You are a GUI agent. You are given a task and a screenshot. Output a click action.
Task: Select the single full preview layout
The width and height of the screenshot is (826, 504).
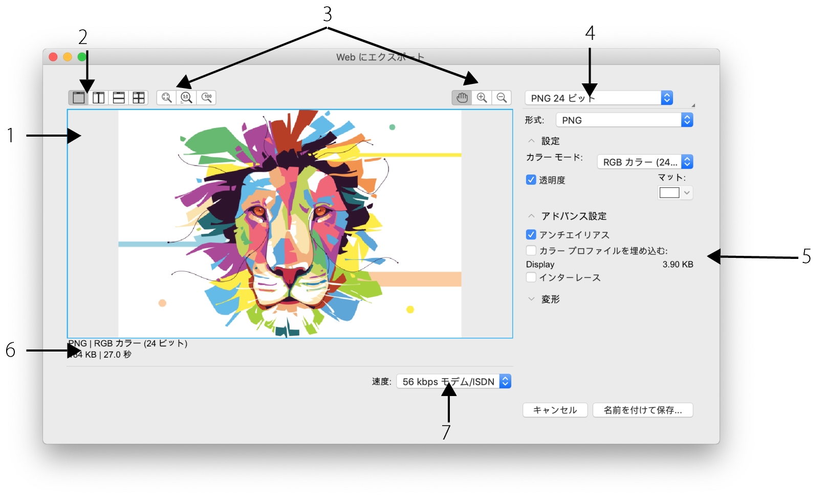(x=78, y=98)
